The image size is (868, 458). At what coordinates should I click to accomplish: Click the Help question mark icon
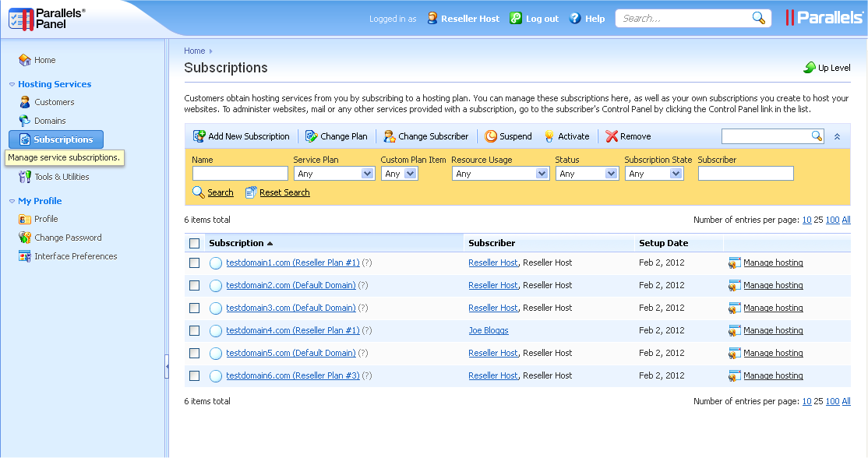(x=575, y=18)
